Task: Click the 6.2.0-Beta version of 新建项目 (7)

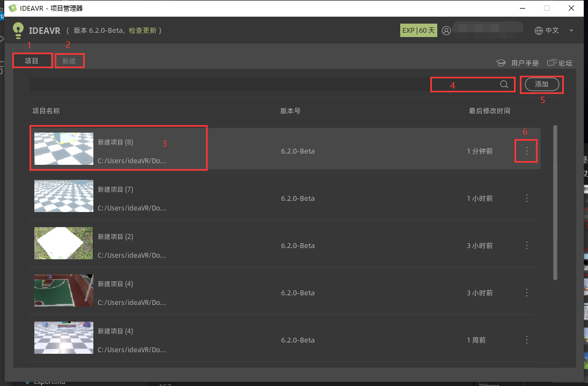Action: pyautogui.click(x=298, y=199)
